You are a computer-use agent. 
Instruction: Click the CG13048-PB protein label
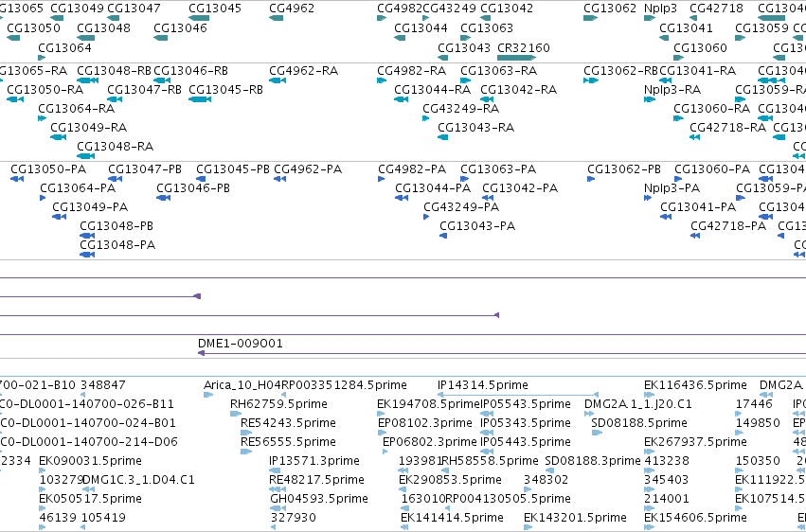click(116, 226)
